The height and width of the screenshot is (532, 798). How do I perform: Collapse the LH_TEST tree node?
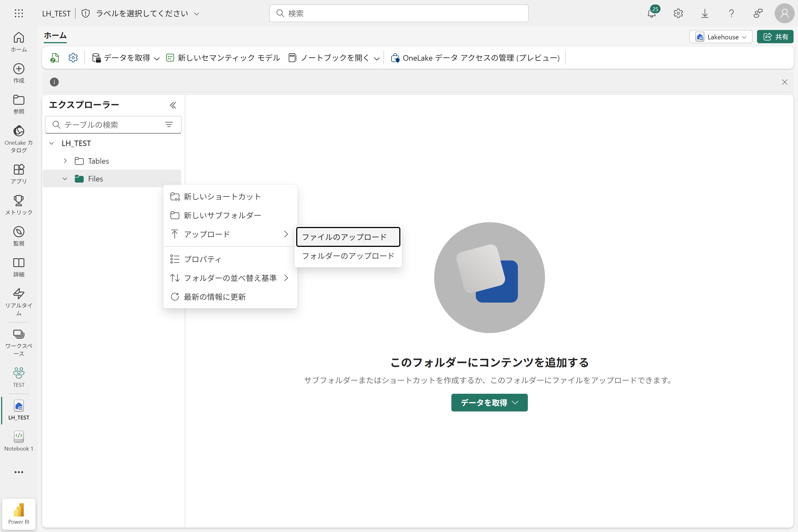[52, 143]
